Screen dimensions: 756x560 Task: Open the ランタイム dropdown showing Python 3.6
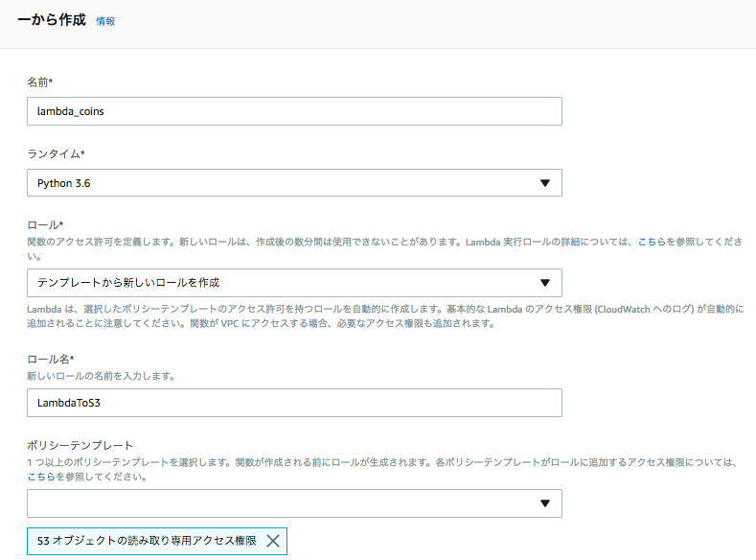coord(294,183)
